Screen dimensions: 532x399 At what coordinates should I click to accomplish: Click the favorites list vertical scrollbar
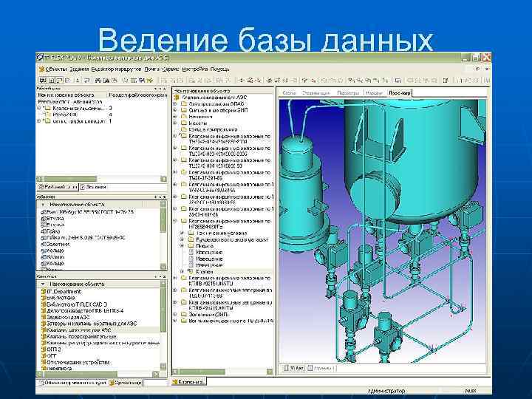pyautogui.click(x=163, y=235)
